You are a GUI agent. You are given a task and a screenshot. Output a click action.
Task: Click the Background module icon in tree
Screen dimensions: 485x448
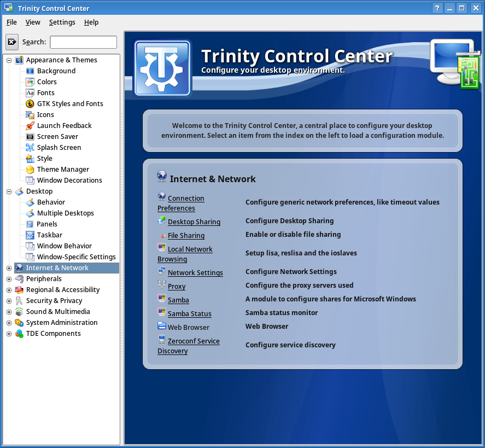pyautogui.click(x=30, y=71)
